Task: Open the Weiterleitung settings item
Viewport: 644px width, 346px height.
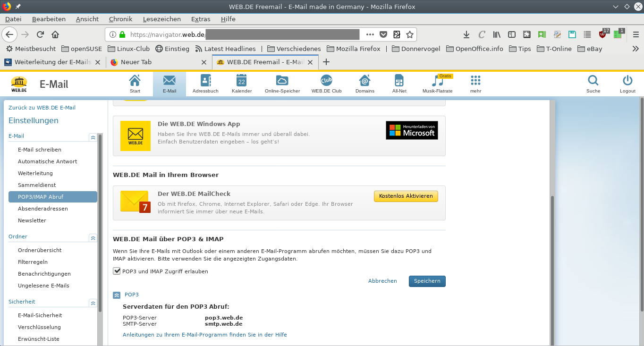Action: (x=35, y=173)
